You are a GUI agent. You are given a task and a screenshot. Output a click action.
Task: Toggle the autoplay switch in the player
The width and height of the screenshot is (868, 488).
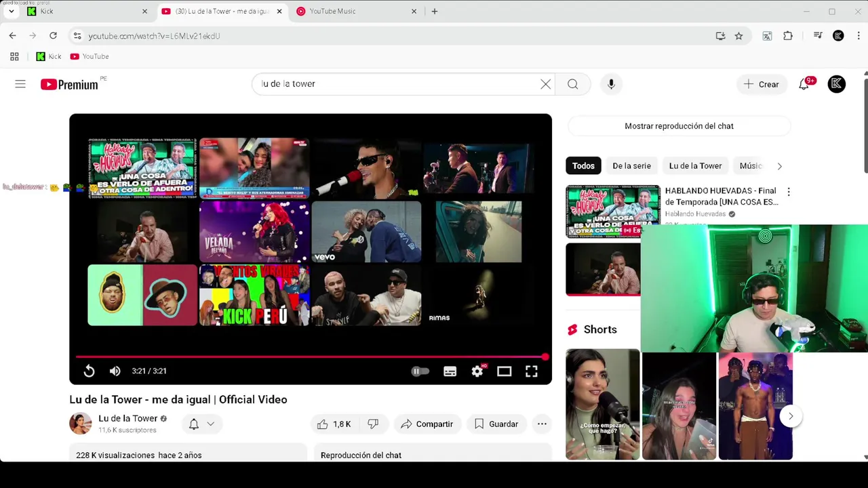point(420,371)
